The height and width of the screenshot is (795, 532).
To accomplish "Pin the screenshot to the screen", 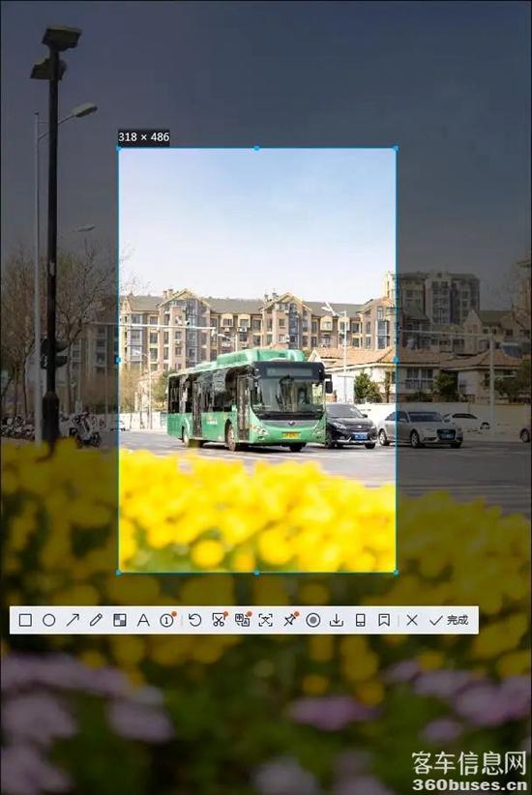I will (x=289, y=620).
